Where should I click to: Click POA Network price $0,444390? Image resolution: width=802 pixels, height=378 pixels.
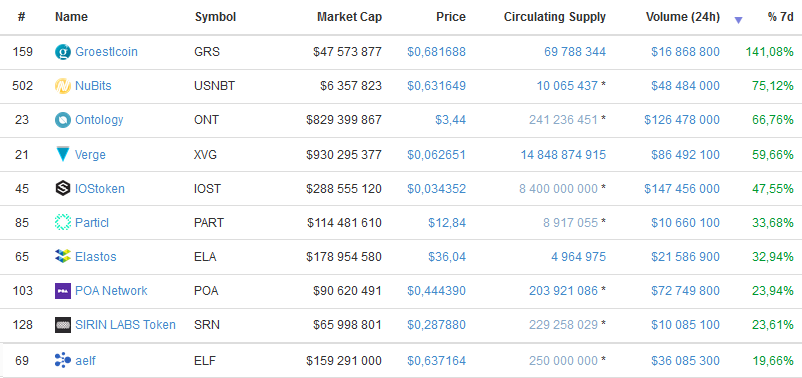point(436,291)
